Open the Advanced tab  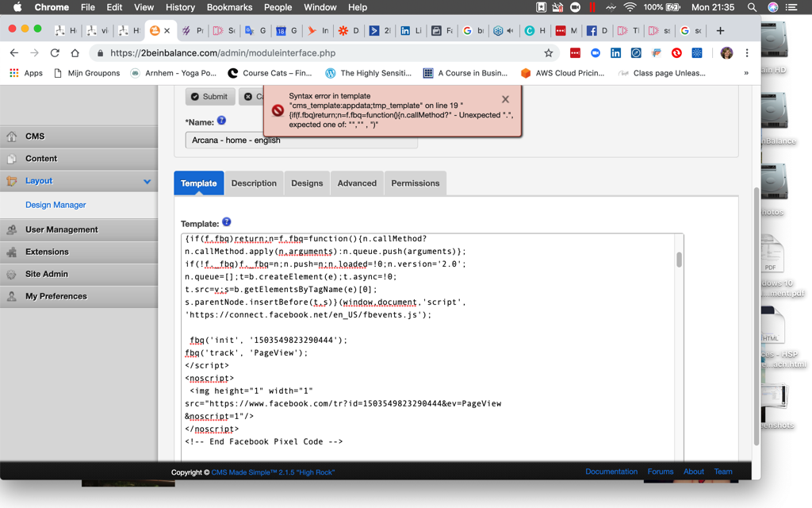357,183
